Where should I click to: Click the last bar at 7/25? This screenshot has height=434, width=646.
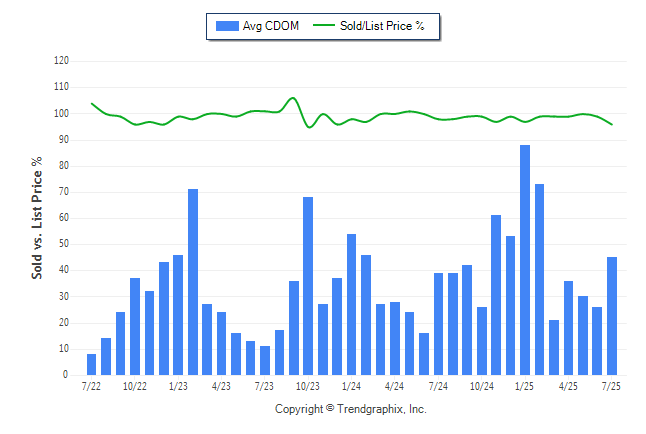point(612,316)
